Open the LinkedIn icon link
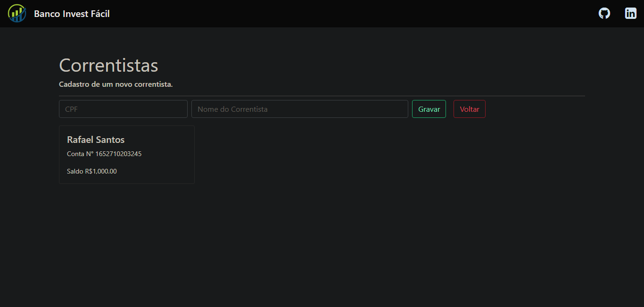644x307 pixels. click(631, 13)
